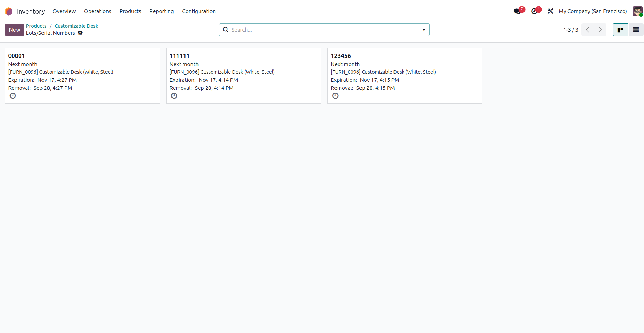
Task: Open the Operations menu
Action: (98, 11)
